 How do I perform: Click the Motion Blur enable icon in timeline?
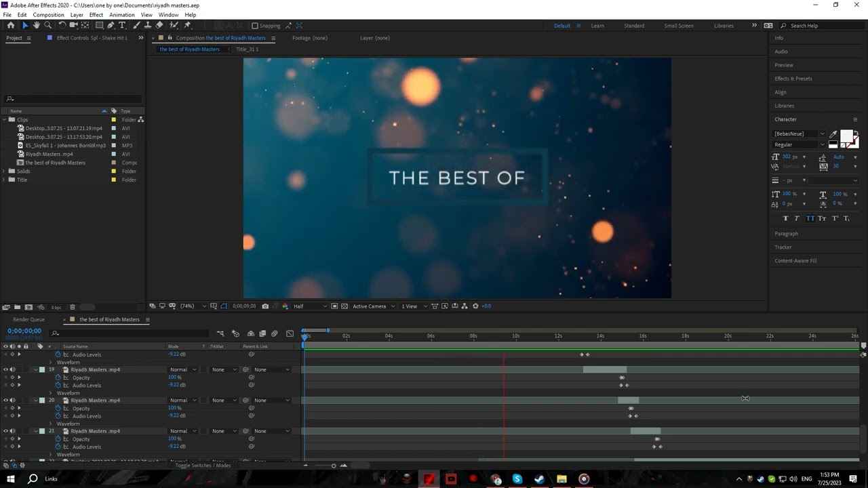click(274, 333)
